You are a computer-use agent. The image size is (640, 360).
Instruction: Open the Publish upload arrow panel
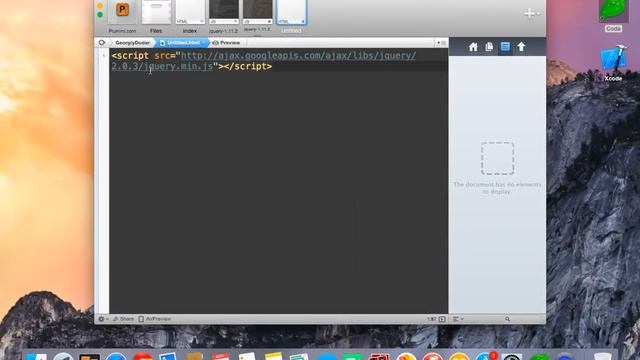(521, 47)
